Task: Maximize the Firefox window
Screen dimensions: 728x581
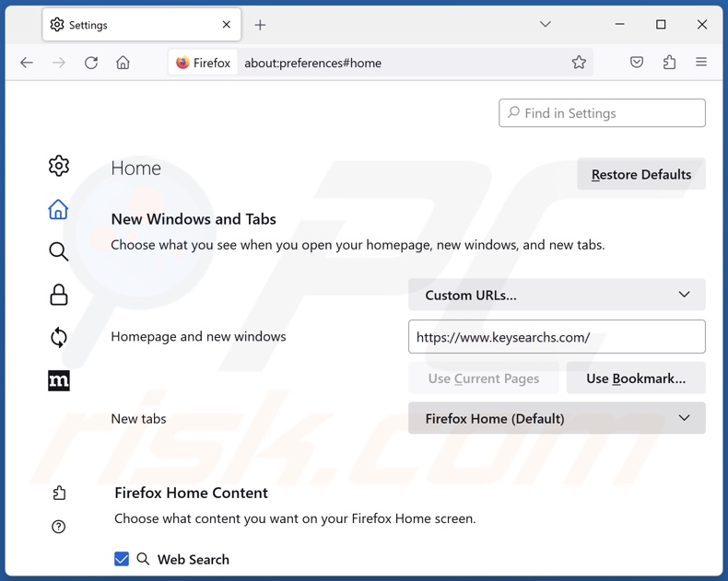Action: tap(661, 24)
